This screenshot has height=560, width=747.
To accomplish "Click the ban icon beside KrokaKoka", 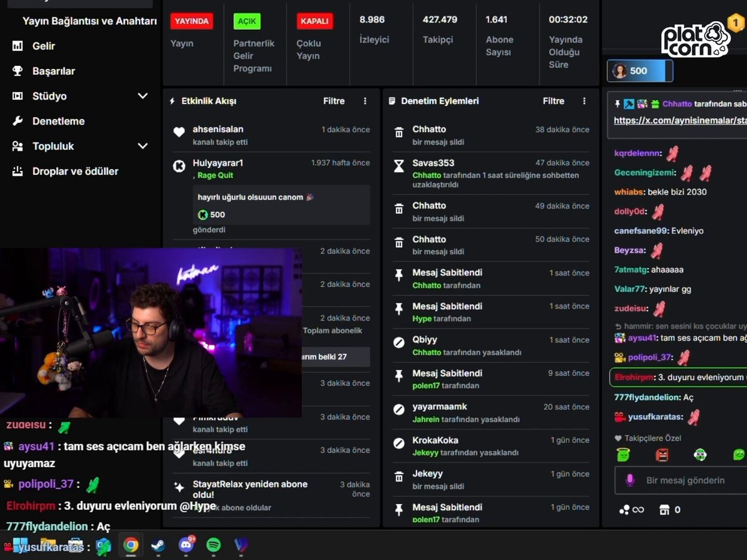I will tap(399, 444).
